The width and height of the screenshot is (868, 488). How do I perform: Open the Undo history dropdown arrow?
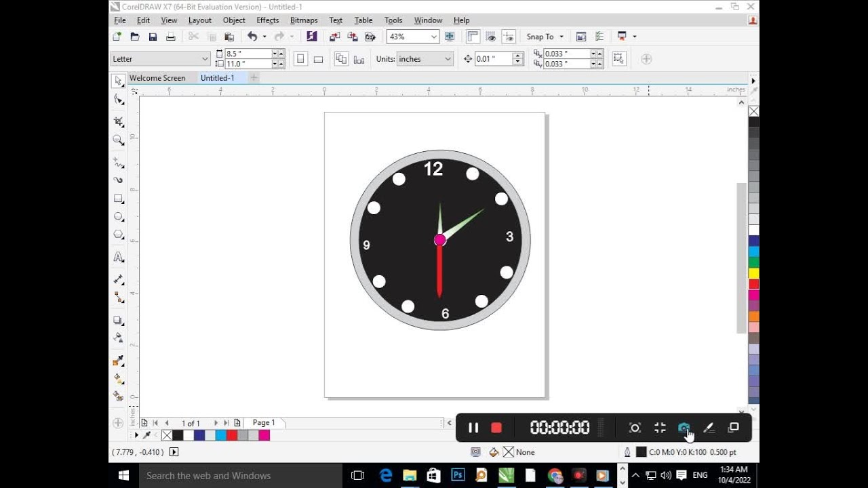point(264,37)
